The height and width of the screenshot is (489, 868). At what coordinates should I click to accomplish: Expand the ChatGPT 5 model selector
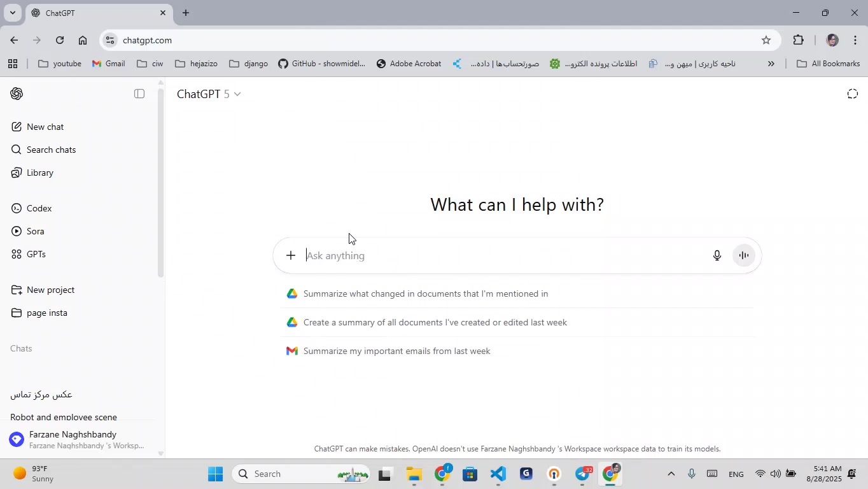click(209, 94)
